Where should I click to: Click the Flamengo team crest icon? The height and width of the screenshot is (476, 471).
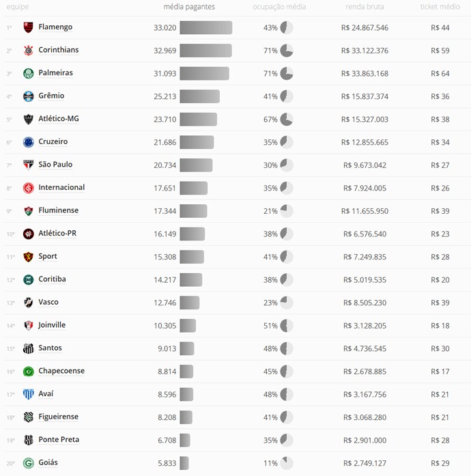pos(29,27)
